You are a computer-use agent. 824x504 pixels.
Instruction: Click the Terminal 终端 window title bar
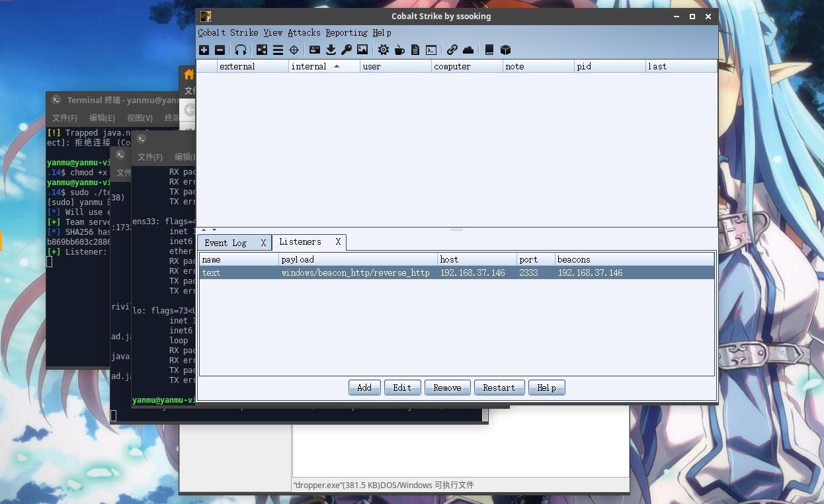pos(112,100)
